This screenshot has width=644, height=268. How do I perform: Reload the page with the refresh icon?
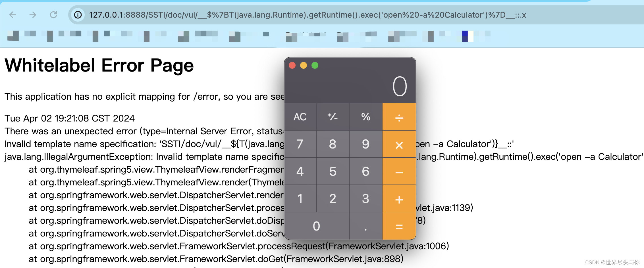pyautogui.click(x=53, y=15)
